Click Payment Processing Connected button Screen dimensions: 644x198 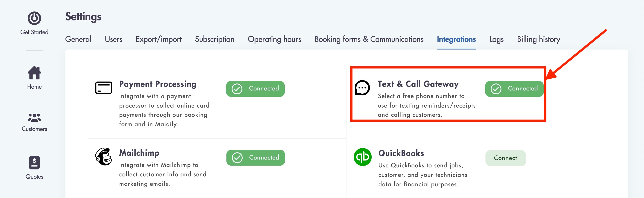(x=255, y=89)
